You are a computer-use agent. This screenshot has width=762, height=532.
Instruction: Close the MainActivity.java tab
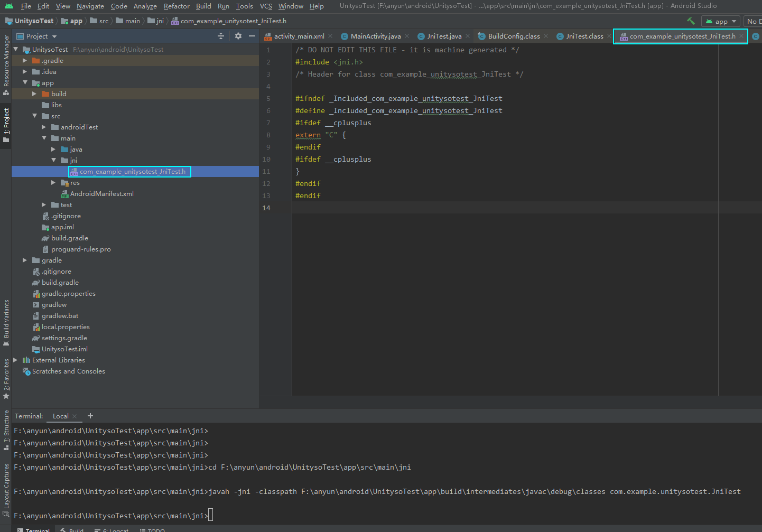407,36
